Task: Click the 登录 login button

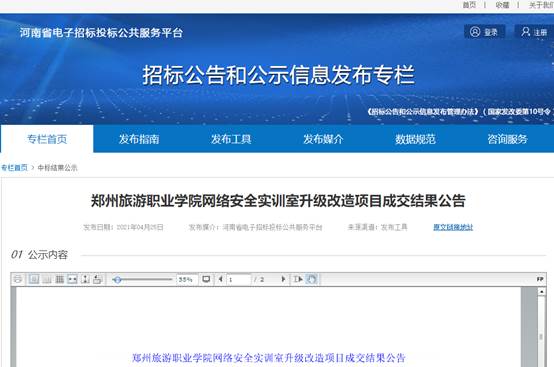Action: (x=484, y=32)
